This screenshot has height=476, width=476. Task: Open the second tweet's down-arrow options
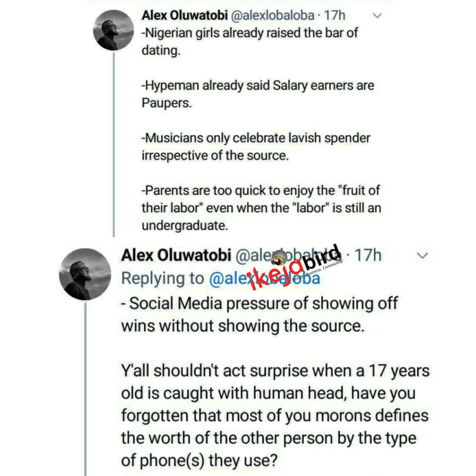[x=422, y=256]
